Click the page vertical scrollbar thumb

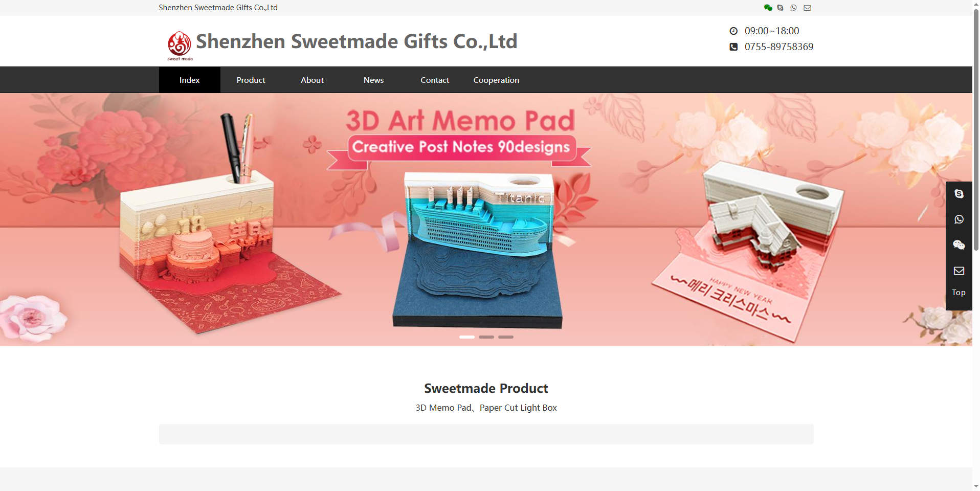pos(976,130)
